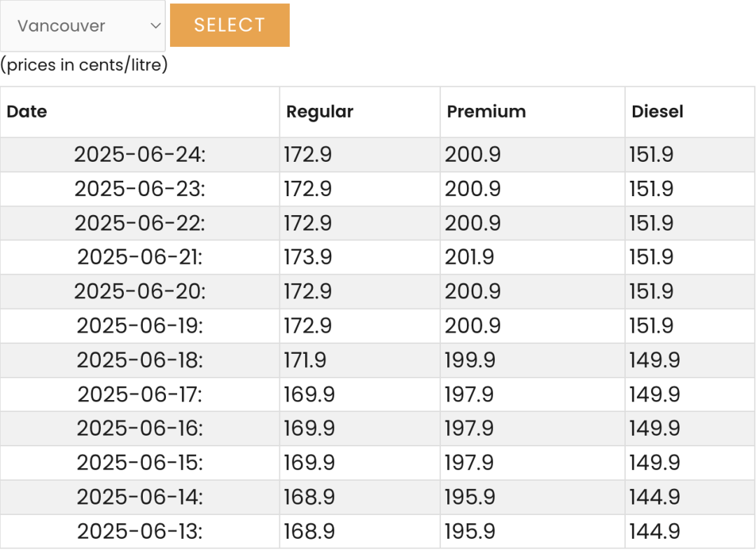
Task: Click regular price 171.9 for 2025-06-18
Action: tap(304, 360)
